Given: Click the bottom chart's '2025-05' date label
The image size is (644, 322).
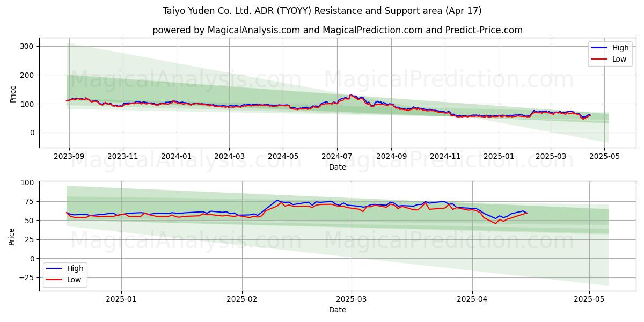Looking at the screenshot, I should 589,299.
